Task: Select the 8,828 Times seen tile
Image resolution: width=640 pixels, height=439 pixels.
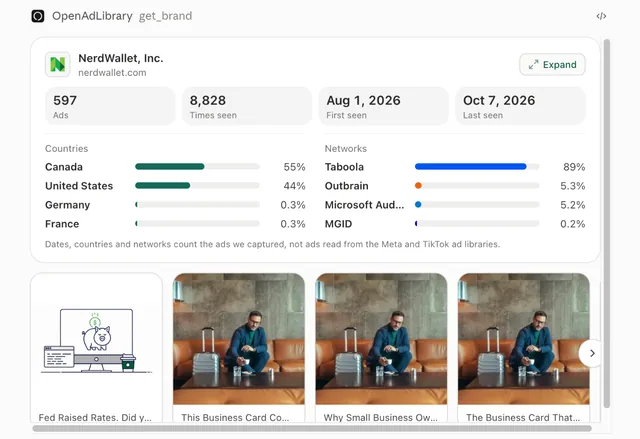Action: (x=247, y=106)
